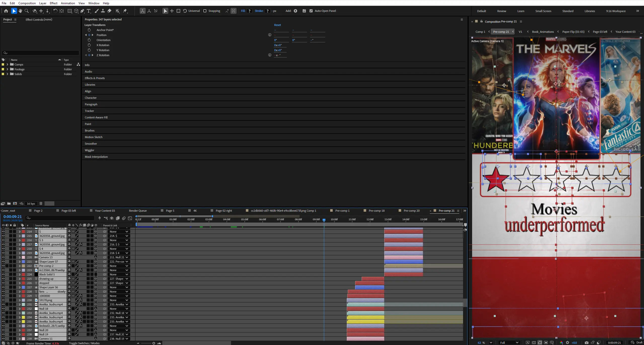This screenshot has height=345, width=644.
Task: Toggle Position stopwatch keyframe in Properties
Action: point(89,35)
